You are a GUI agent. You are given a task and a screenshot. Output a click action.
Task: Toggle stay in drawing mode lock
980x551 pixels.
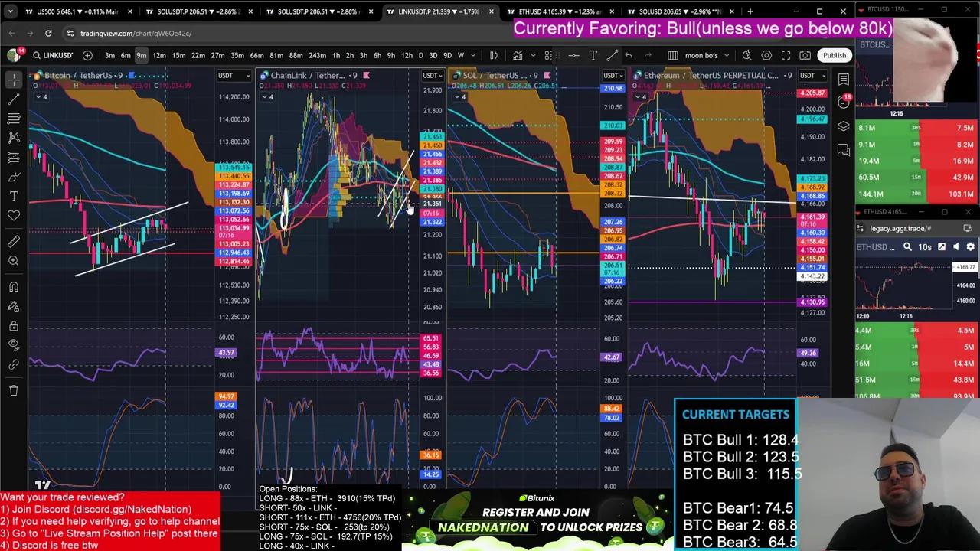14,307
